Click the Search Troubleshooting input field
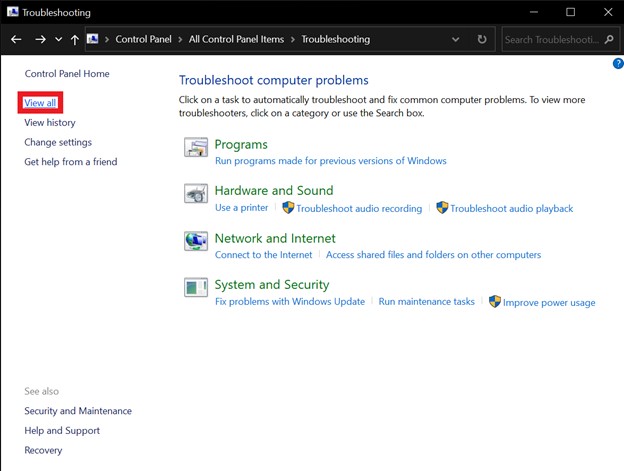 tap(553, 39)
